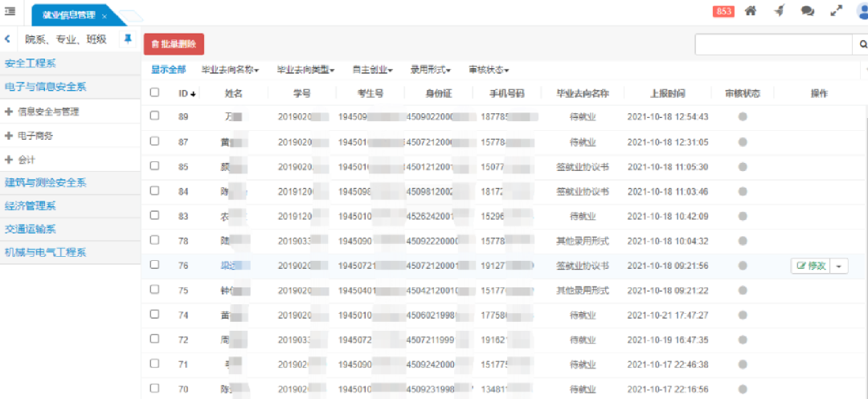Switch to the 就业信息管理 tab
The height and width of the screenshot is (399, 868).
pos(68,15)
